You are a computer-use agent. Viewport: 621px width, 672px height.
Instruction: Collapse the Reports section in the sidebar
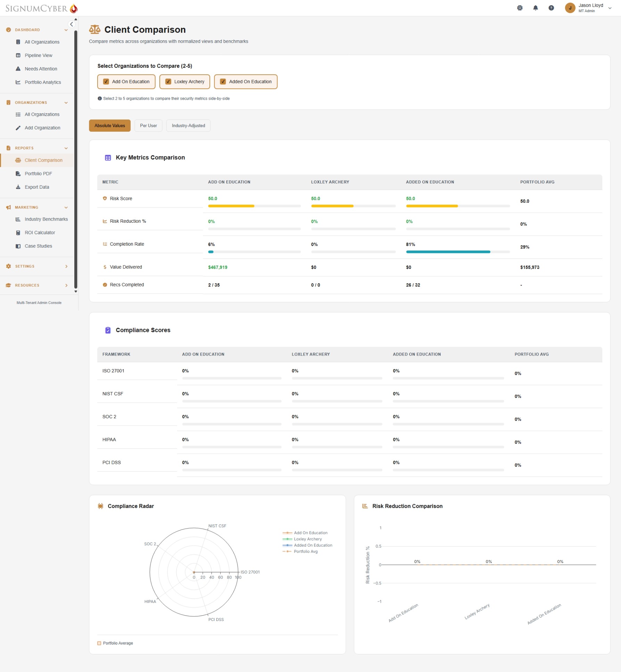coord(66,148)
